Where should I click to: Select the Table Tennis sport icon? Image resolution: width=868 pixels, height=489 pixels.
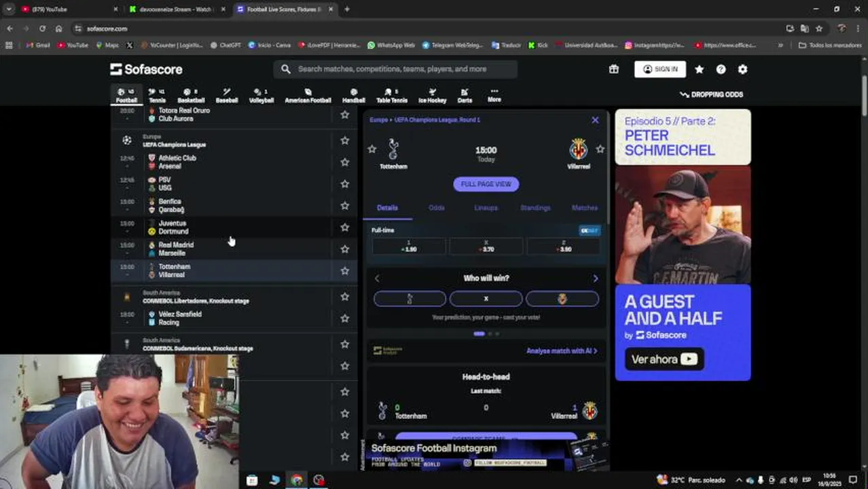coord(391,96)
